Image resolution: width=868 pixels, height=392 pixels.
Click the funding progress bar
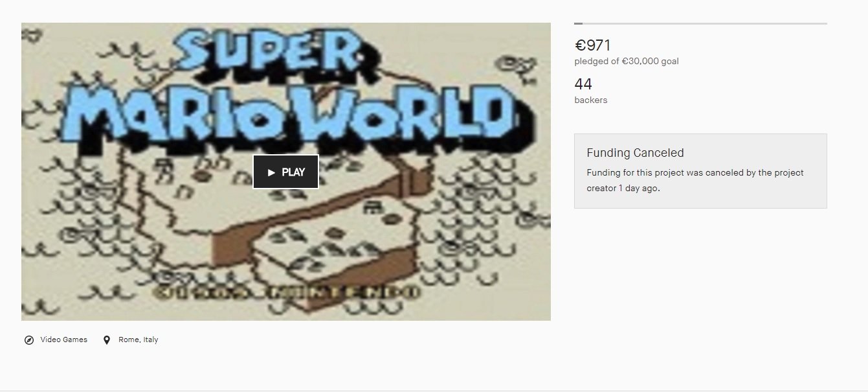(700, 23)
